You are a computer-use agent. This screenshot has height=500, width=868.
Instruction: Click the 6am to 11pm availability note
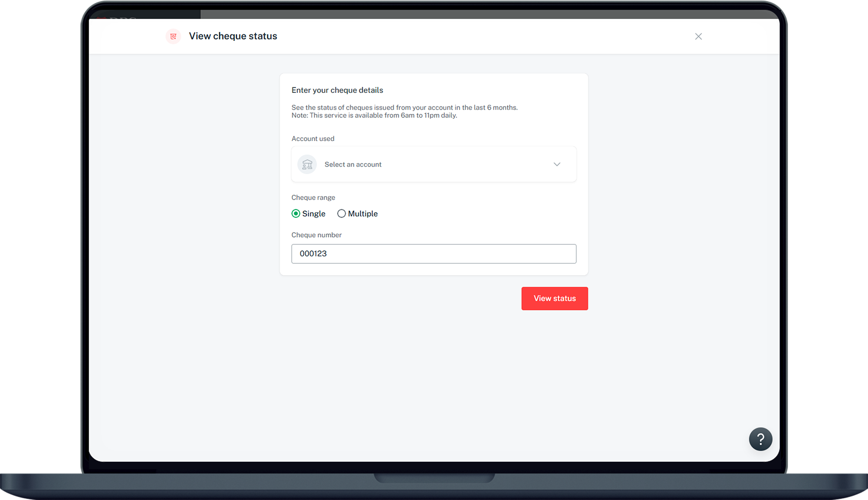coord(374,115)
